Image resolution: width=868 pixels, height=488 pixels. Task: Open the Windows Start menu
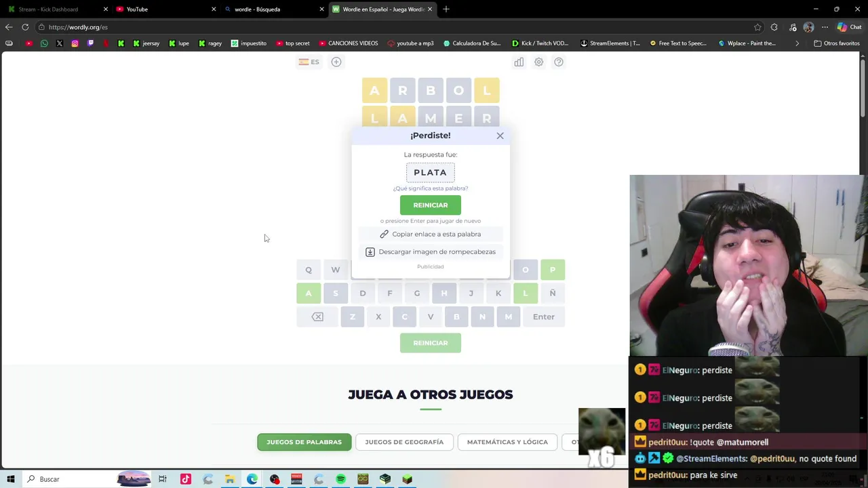(10, 479)
